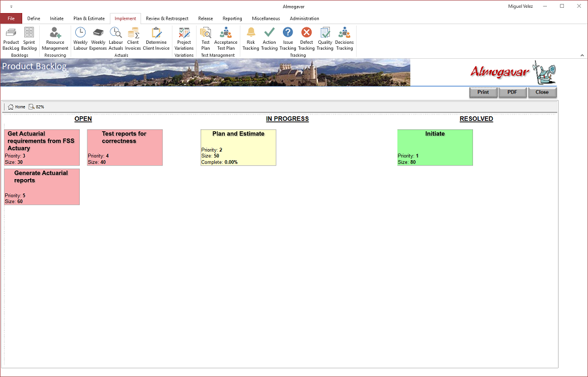Open the Sprint Backlog ribbon icon
This screenshot has height=377, width=588.
click(x=29, y=39)
